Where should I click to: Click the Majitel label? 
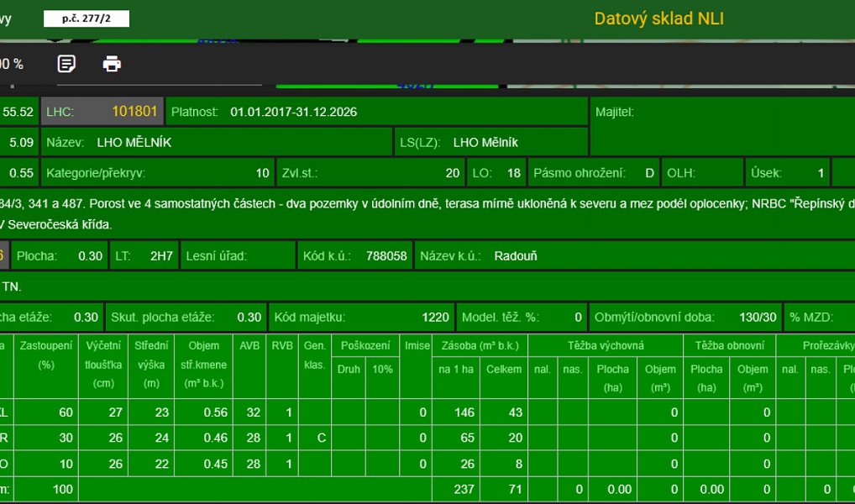click(x=615, y=112)
